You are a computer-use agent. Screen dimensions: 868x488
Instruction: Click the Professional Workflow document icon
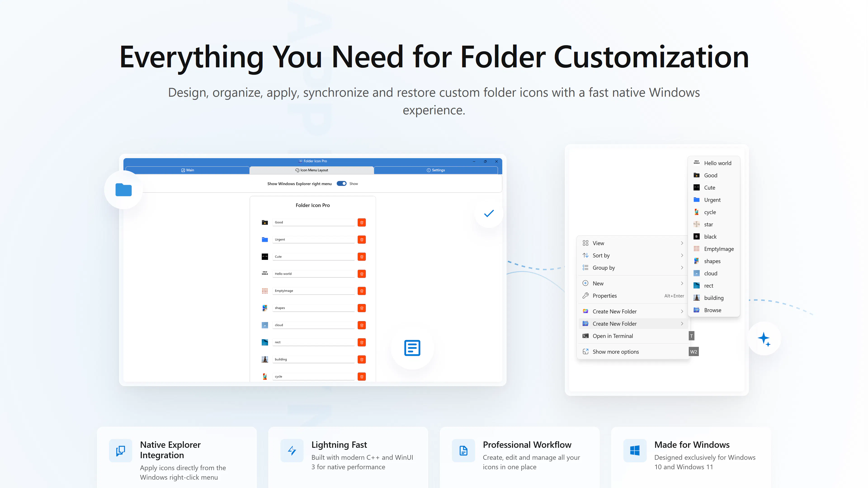point(463,451)
